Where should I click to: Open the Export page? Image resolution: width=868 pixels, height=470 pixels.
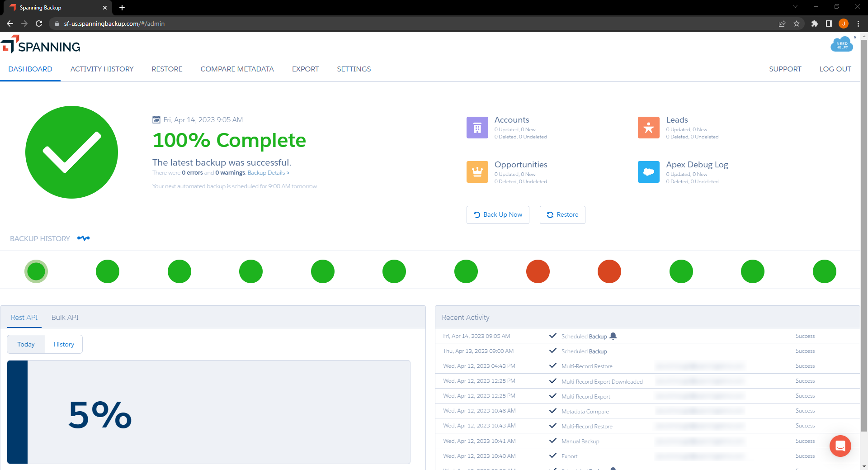tap(305, 69)
